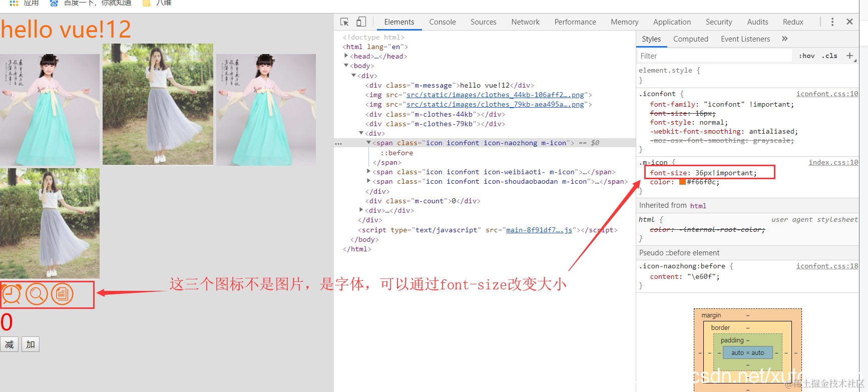Show more Styles pane tabs chevron
Viewport: 868px width, 392px height.
pos(784,39)
